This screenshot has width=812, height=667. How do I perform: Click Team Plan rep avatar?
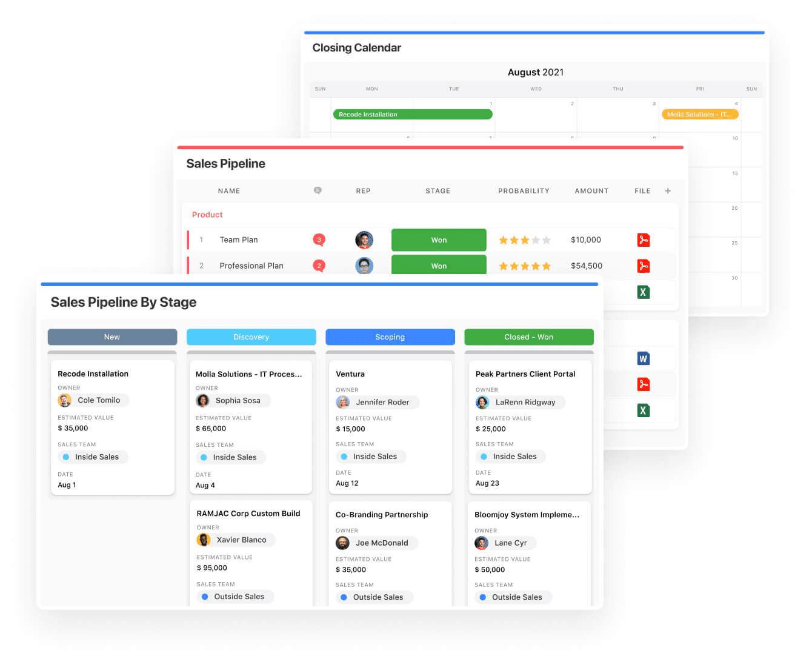(364, 240)
